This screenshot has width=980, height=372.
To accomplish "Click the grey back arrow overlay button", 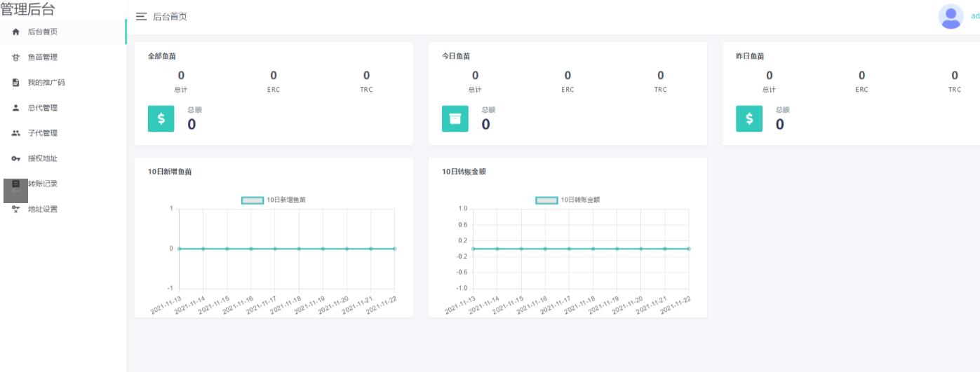I will [x=15, y=191].
